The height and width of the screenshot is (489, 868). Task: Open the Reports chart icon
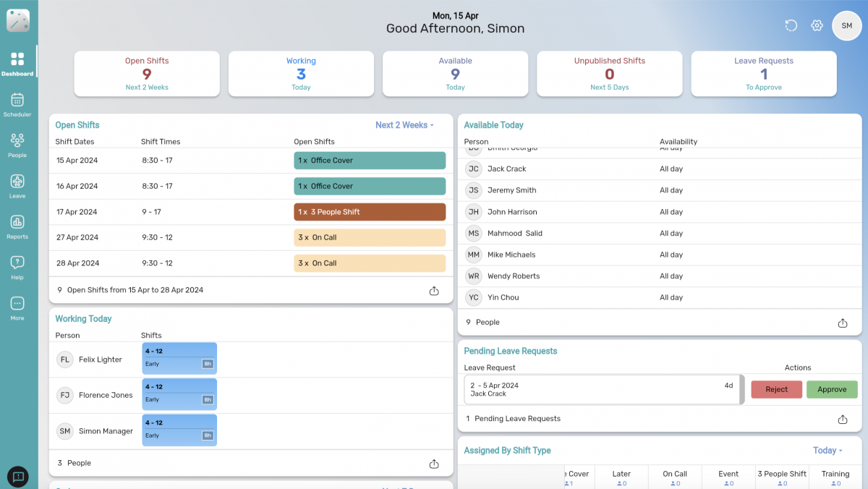[17, 222]
